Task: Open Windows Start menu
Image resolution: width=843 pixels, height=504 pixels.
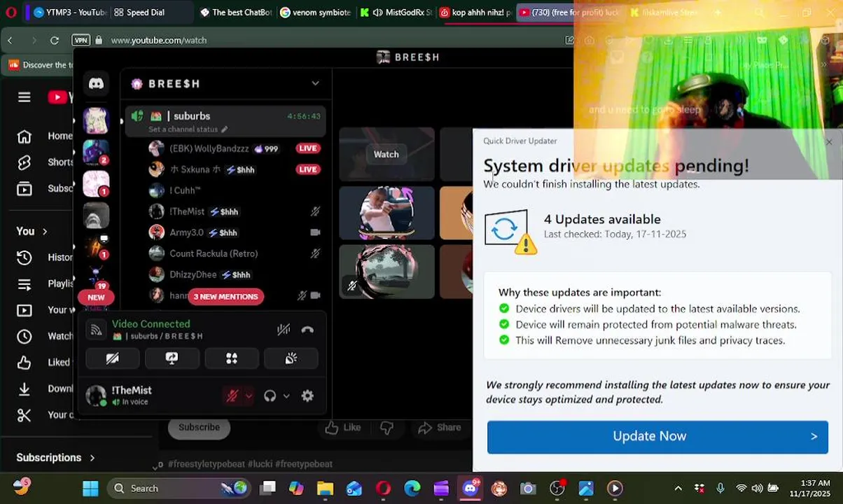Action: pos(90,488)
